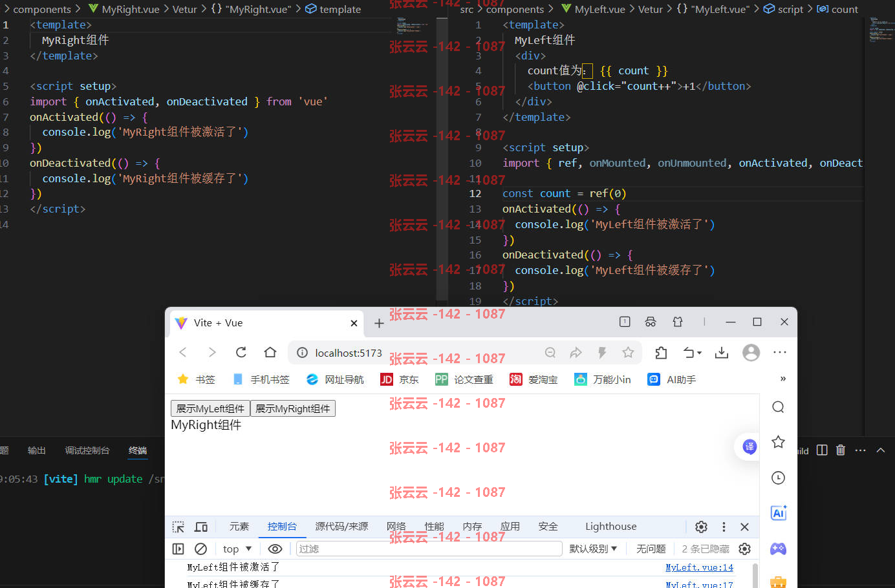895x588 pixels.
Task: Open DevTools more options menu
Action: tap(724, 527)
